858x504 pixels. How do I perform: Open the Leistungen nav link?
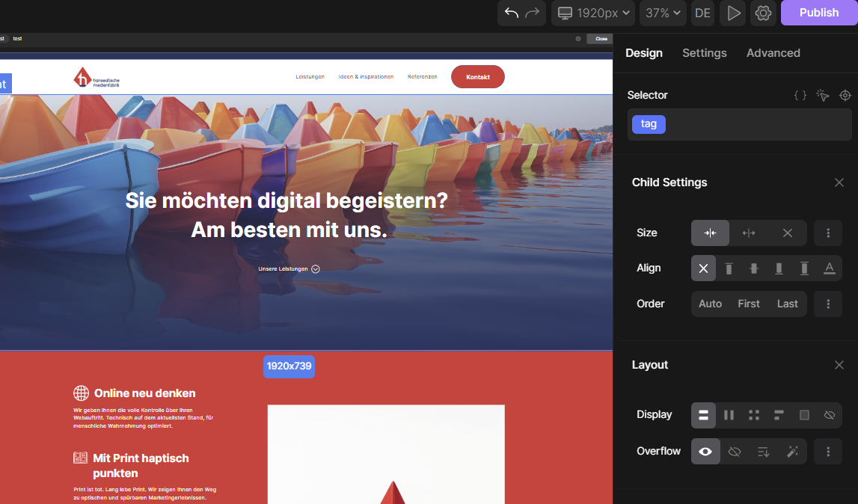click(x=310, y=77)
